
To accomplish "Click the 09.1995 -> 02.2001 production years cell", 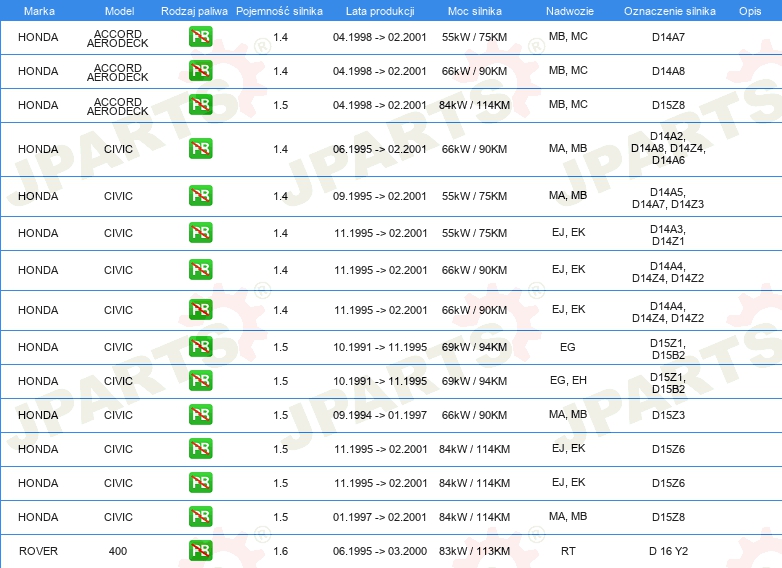I will pos(380,196).
